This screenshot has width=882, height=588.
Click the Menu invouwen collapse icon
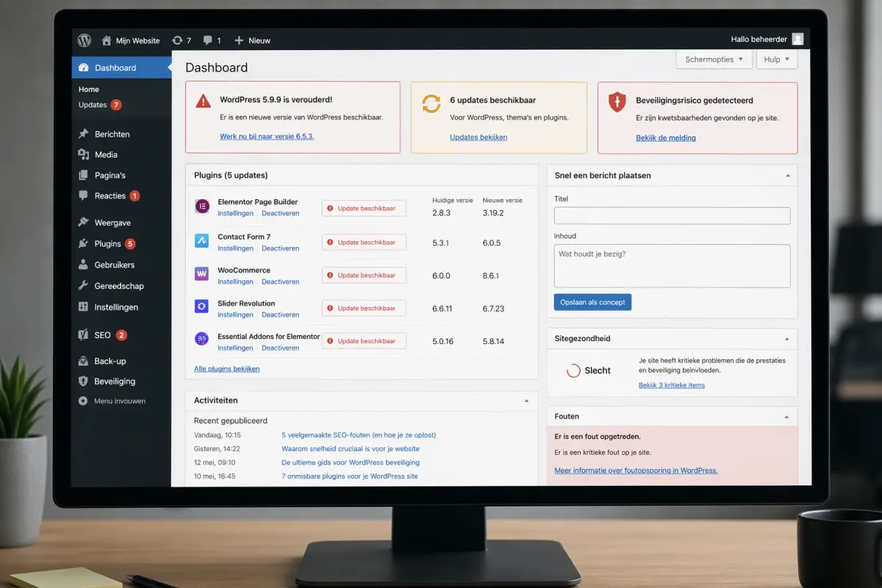tap(83, 401)
